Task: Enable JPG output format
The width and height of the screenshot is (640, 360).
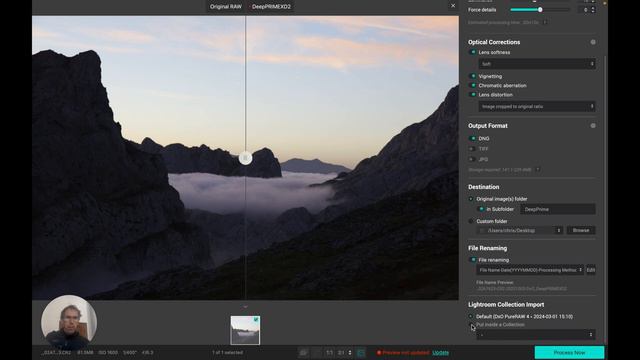Action: point(473,159)
